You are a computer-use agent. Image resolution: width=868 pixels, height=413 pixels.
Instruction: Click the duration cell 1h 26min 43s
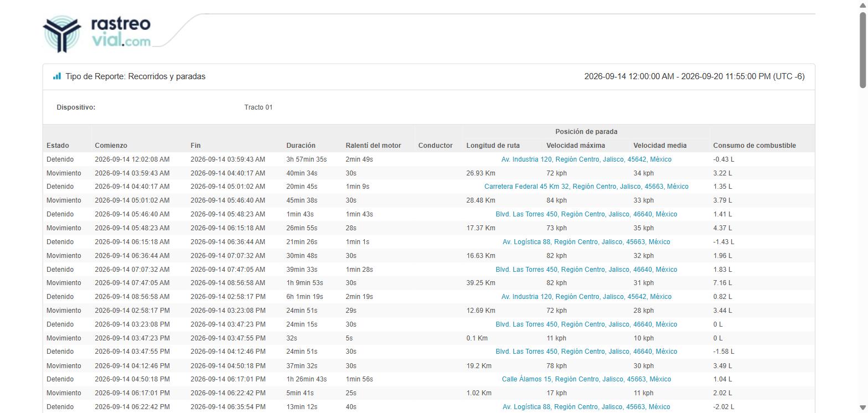pyautogui.click(x=306, y=379)
